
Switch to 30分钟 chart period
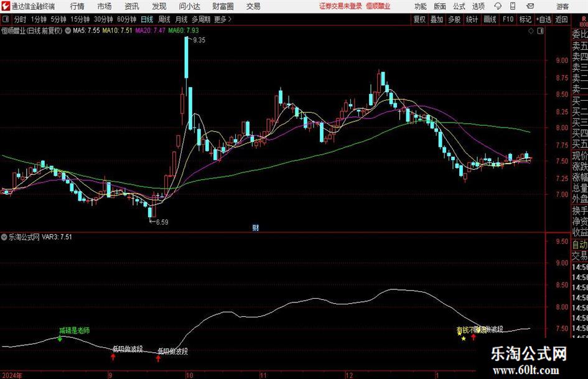point(103,19)
